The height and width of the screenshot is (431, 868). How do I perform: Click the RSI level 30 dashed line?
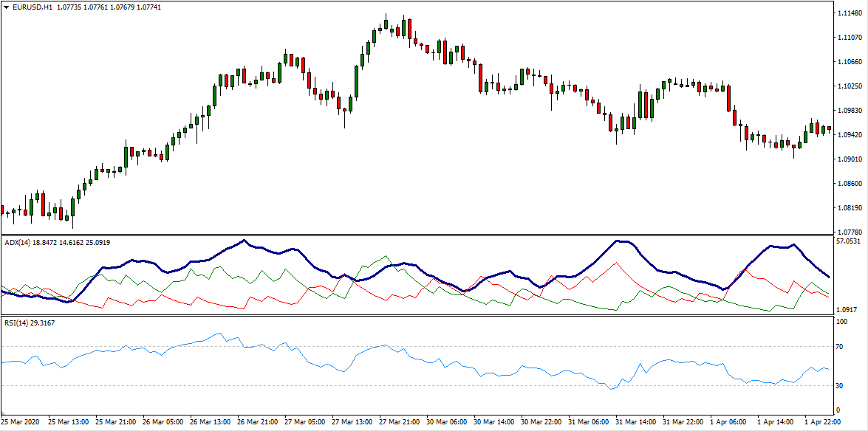(443, 384)
